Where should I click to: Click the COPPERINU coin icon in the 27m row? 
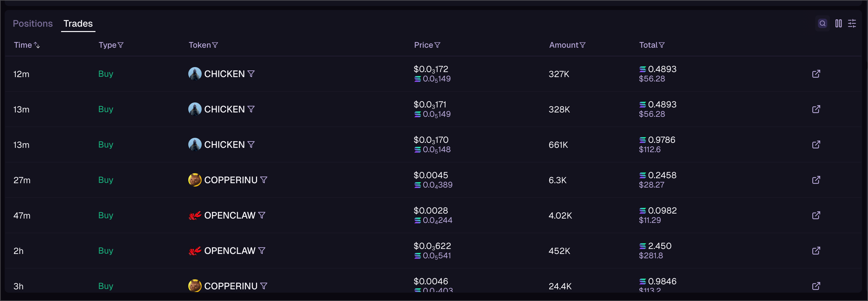pos(195,180)
